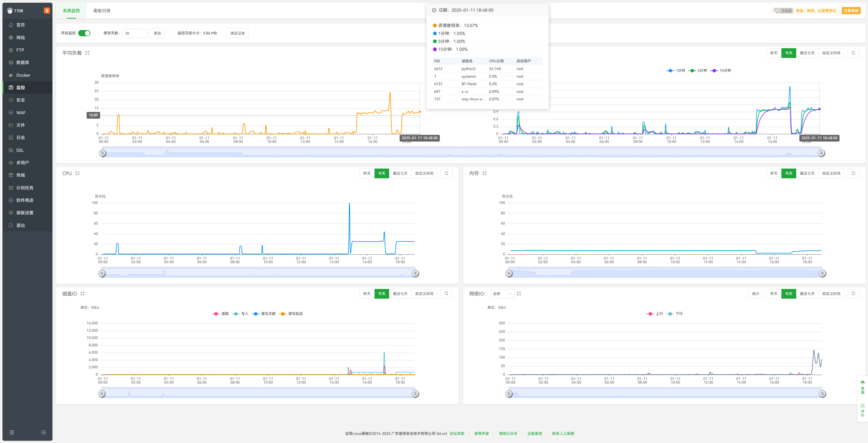Refresh the 网络IO chart
Screen dimensions: 868x443
(x=854, y=293)
